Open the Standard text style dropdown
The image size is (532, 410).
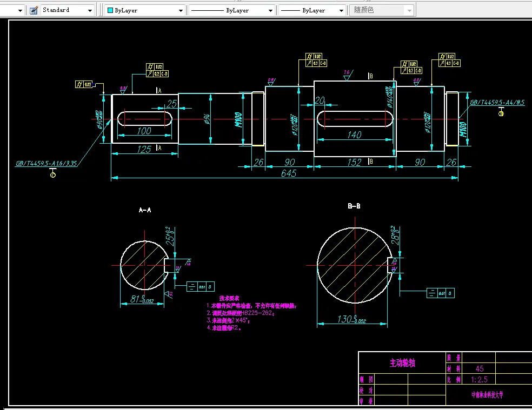68,10
